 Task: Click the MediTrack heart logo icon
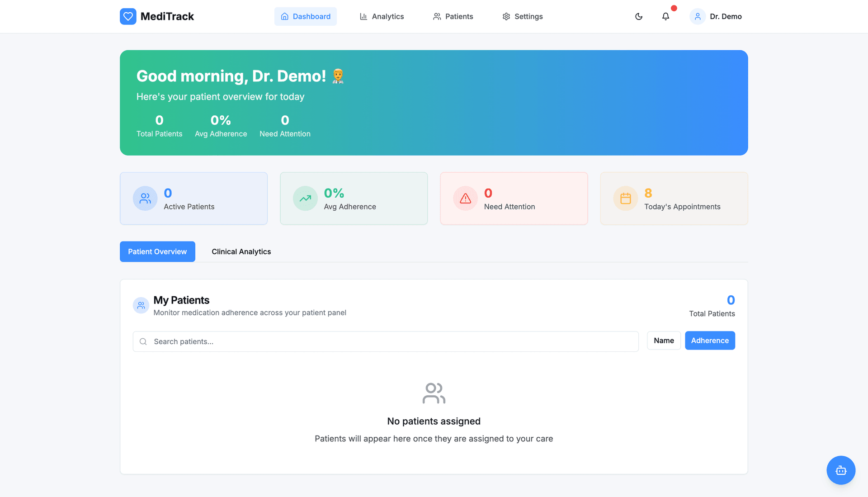128,16
